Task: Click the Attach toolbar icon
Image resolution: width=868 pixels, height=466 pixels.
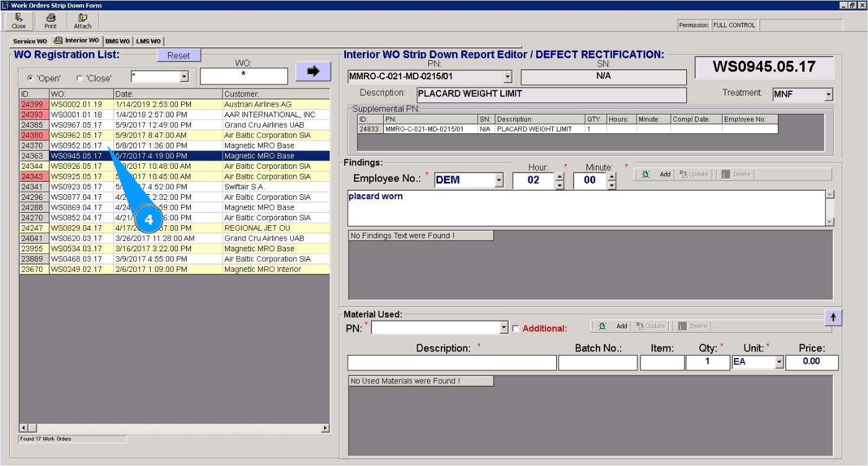Action: tap(82, 21)
